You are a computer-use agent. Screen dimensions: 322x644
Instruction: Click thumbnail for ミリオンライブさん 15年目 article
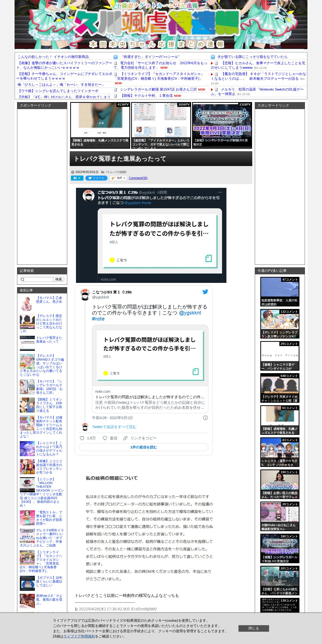coord(27,405)
